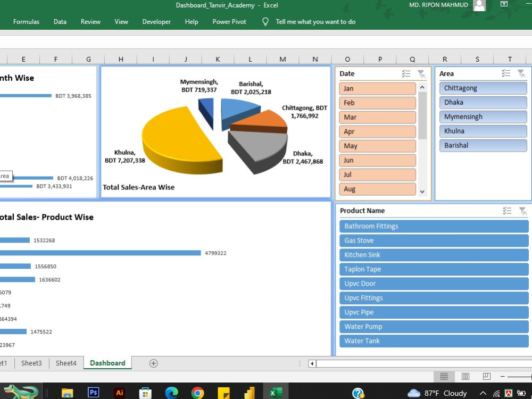Open Sticky Notes from the taskbar
Viewport: 532px width, 399px height.
(223, 393)
